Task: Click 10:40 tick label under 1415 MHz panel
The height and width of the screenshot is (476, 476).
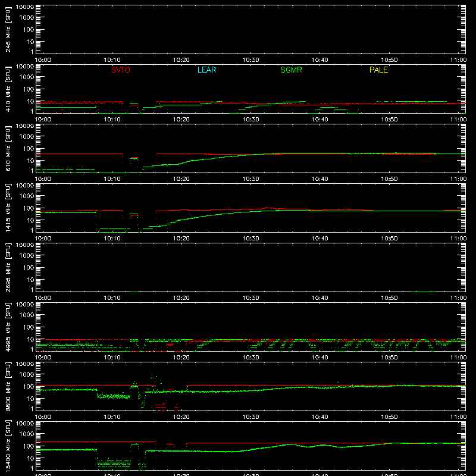Action: pos(320,239)
